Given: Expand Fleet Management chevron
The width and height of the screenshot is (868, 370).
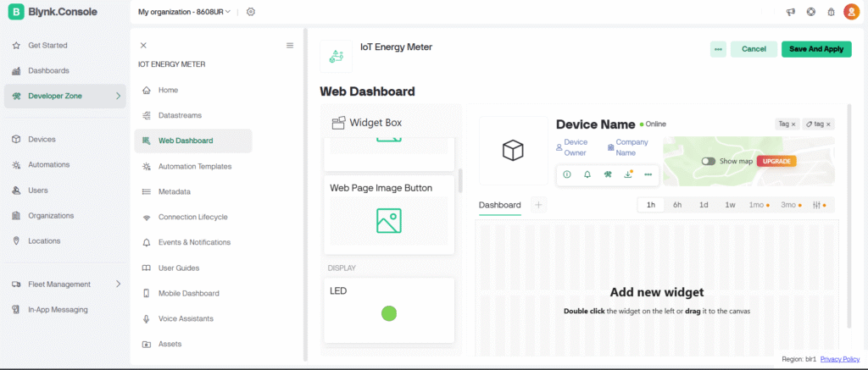Looking at the screenshot, I should click(118, 284).
